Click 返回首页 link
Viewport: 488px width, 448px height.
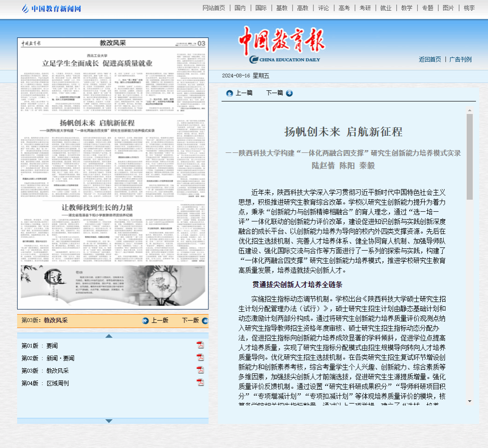(x=430, y=59)
